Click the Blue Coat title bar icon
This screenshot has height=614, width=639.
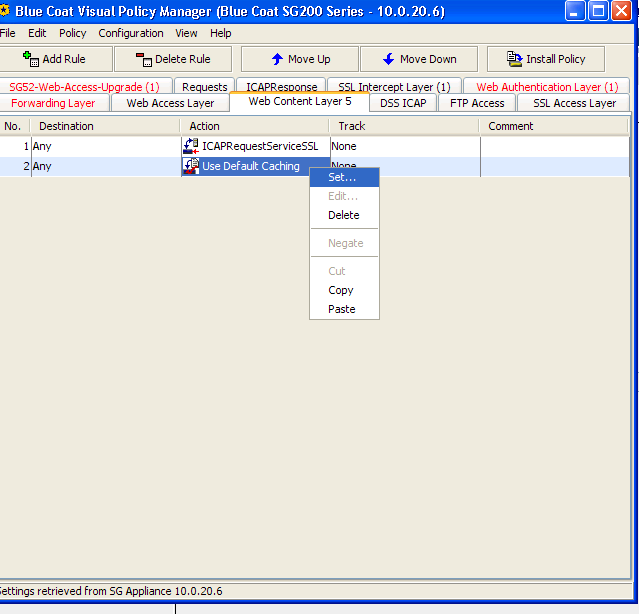(x=4, y=10)
